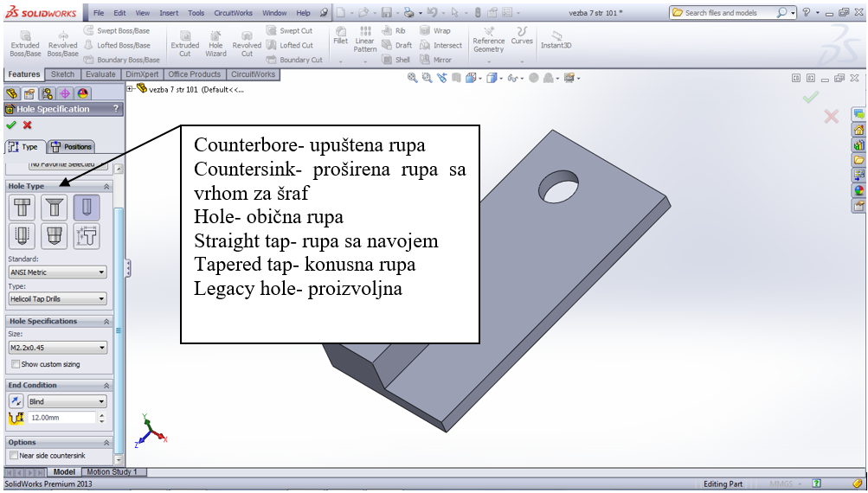Screen dimensions: 868x493
Task: Click Revolved Cut tool
Action: (x=247, y=44)
